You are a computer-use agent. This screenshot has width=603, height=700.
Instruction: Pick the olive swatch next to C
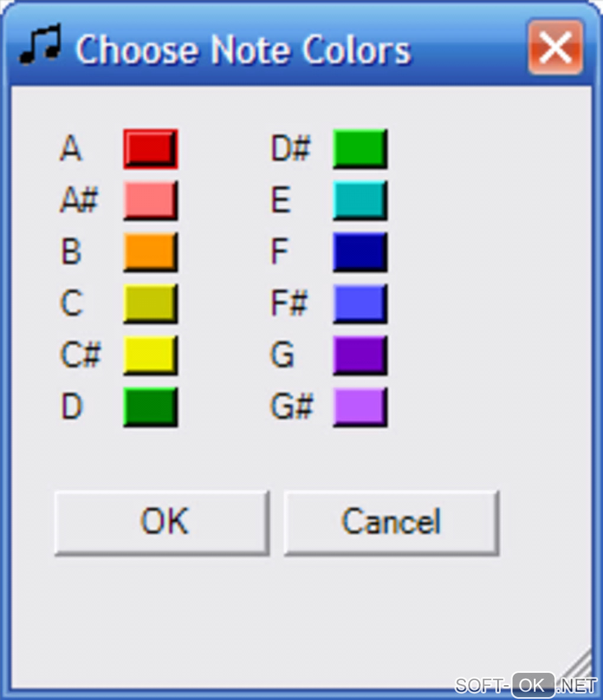[150, 304]
